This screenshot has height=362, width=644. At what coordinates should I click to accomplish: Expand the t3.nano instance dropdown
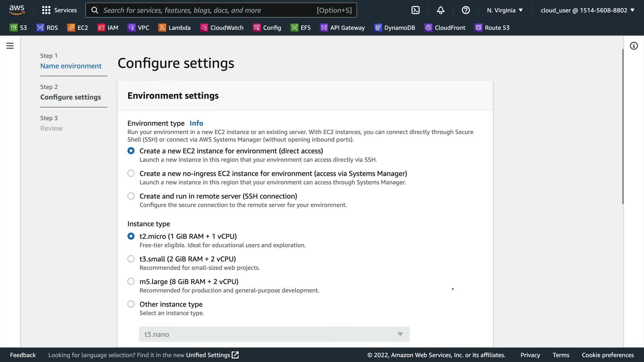click(274, 334)
